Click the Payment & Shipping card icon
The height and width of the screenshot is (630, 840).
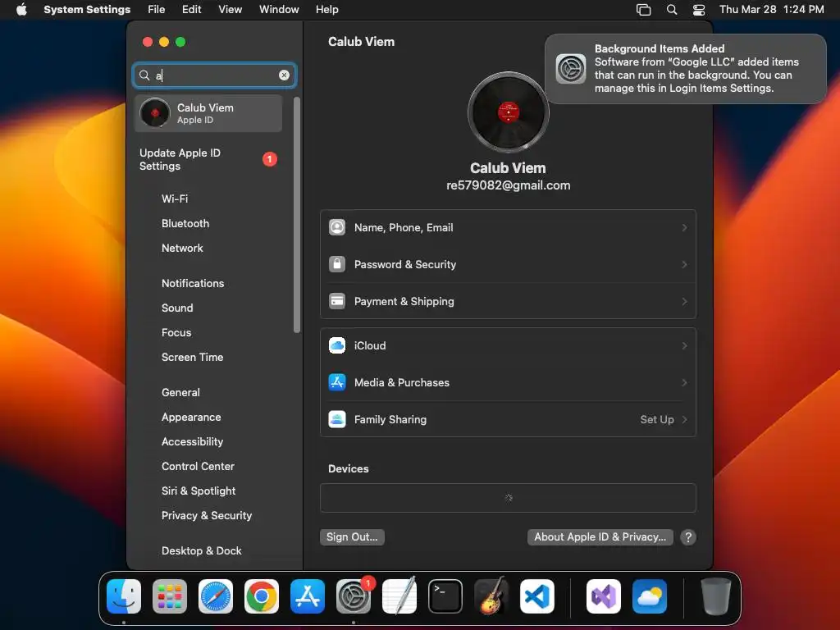coord(337,301)
